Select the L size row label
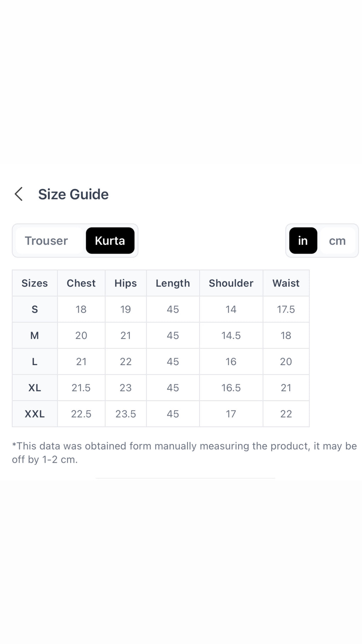This screenshot has height=644, width=362. point(35,362)
